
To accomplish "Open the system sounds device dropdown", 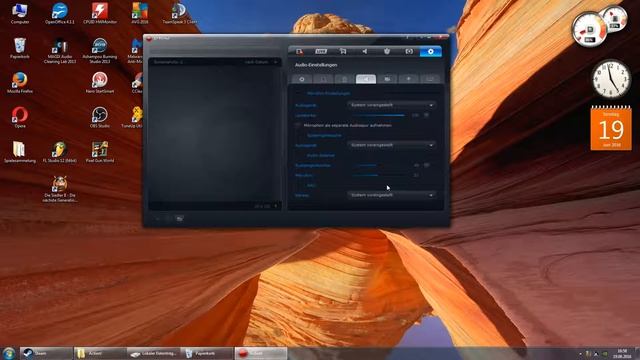I will coord(391,145).
